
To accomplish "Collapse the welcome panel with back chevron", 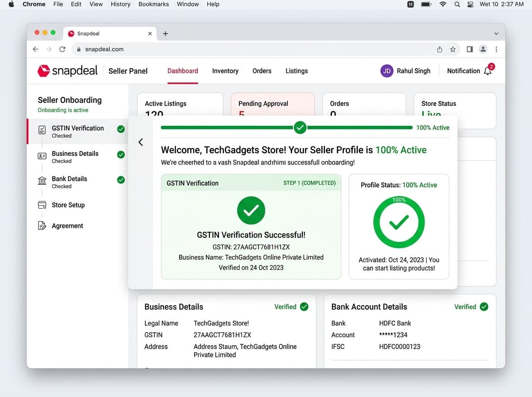I will (141, 142).
